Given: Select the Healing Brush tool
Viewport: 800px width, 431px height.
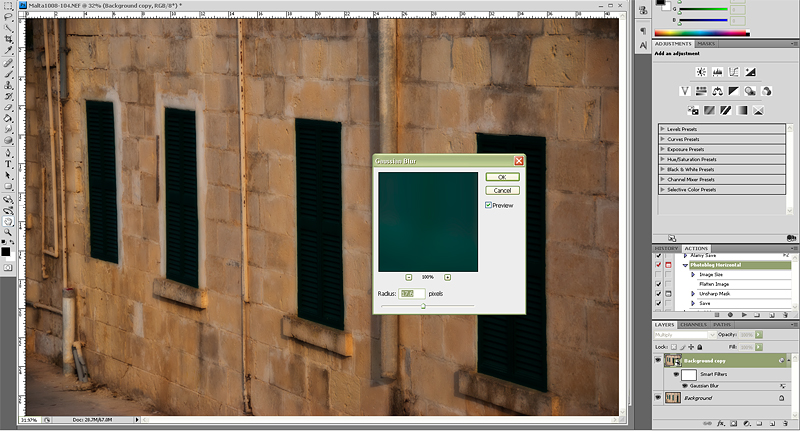Looking at the screenshot, I should [9, 63].
